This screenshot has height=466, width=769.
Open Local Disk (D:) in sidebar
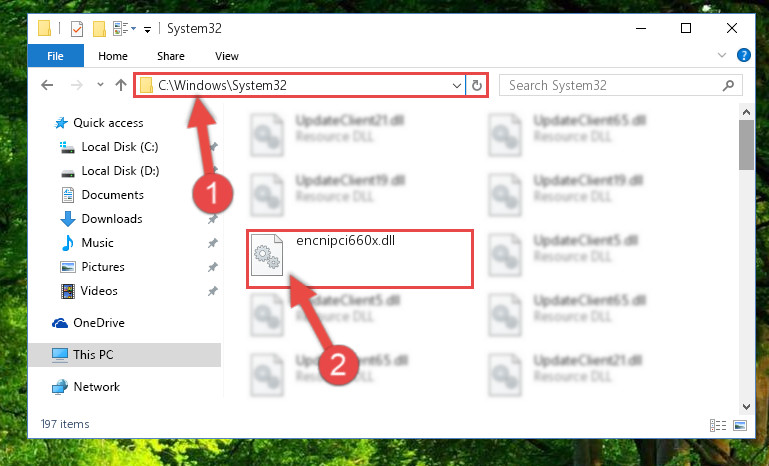pos(120,171)
